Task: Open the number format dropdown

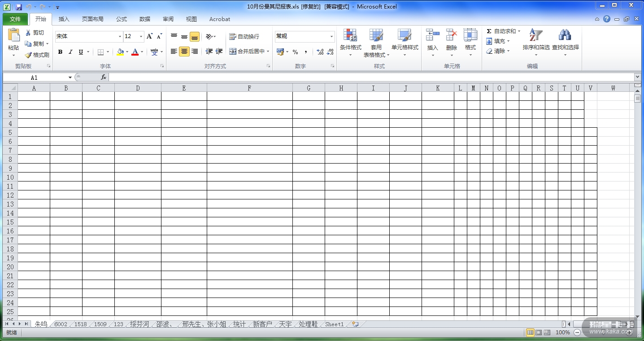Action: click(331, 36)
